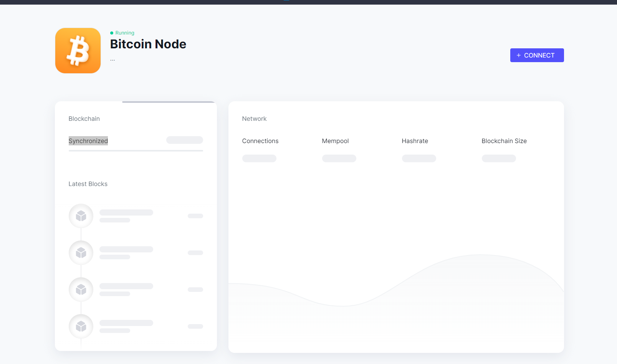The width and height of the screenshot is (617, 364).
Task: Click the Network card title
Action: 254,119
